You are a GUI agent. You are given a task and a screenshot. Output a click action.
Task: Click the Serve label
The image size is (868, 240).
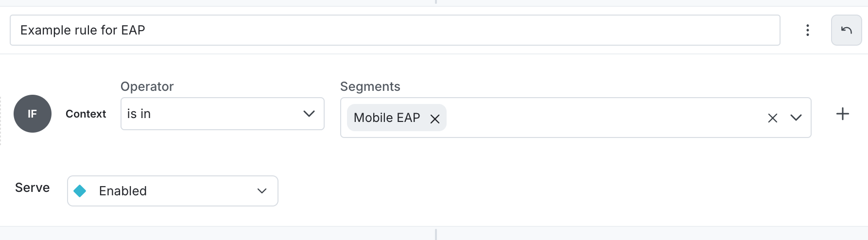[x=32, y=188]
